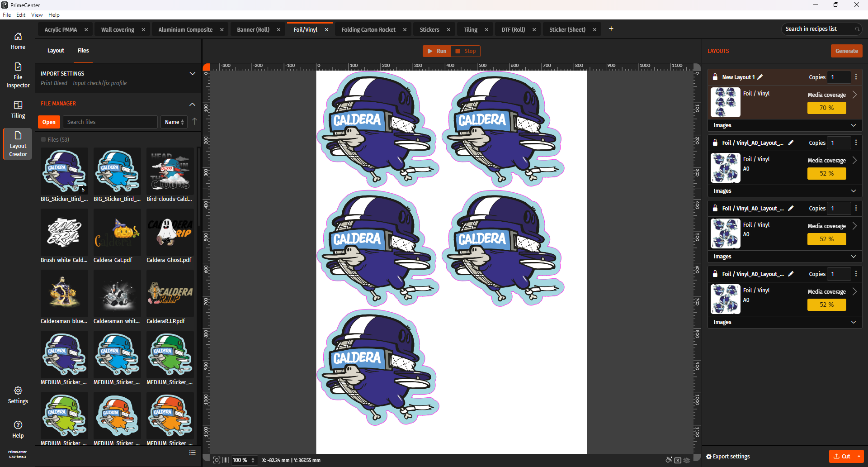Open the File Inspector
This screenshot has width=868, height=467.
[18, 75]
